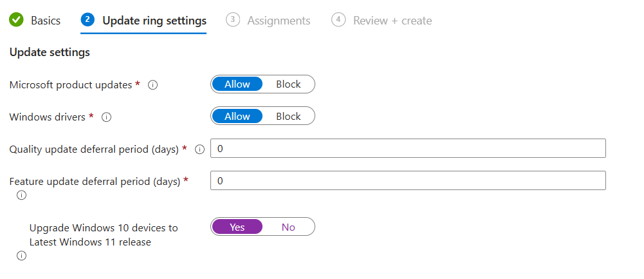Focus the Feature update deferral period field
Screen dimensions: 644x279
[x=408, y=180]
